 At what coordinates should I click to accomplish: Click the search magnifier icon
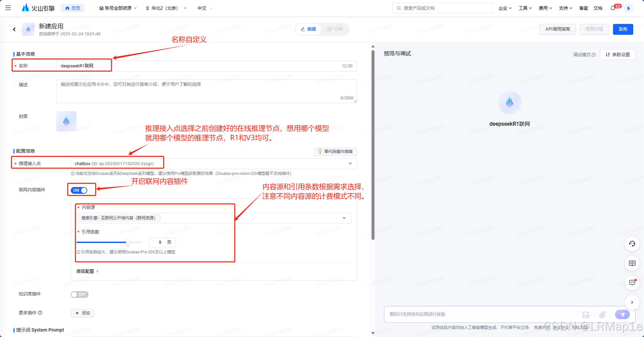click(x=399, y=8)
